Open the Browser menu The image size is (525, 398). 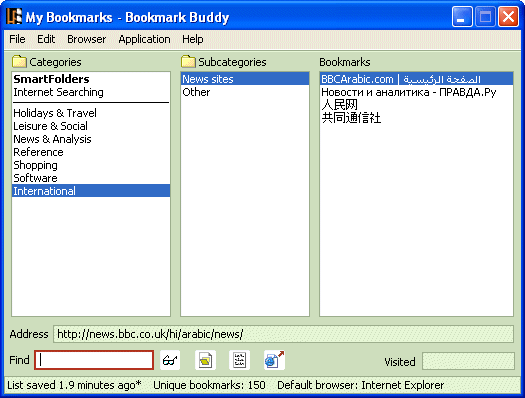pyautogui.click(x=86, y=39)
